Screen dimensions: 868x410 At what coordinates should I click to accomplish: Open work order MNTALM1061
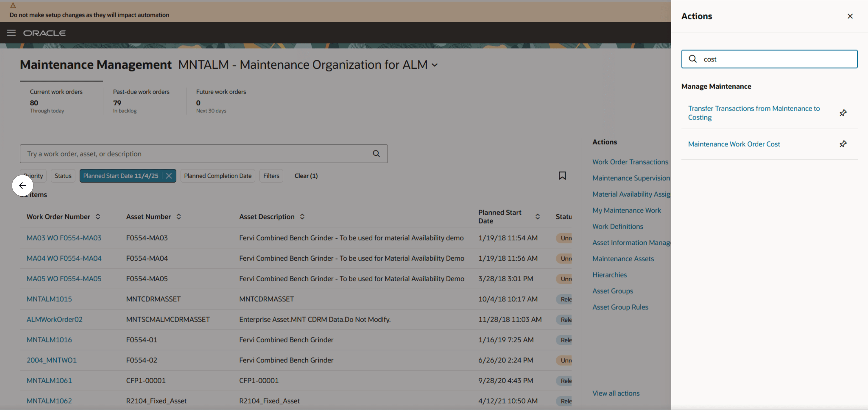(x=49, y=381)
